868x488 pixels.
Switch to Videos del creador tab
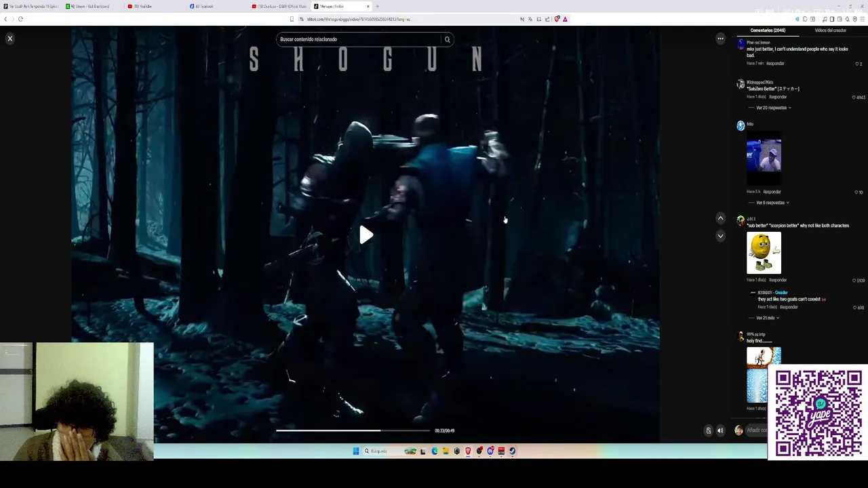tap(830, 30)
